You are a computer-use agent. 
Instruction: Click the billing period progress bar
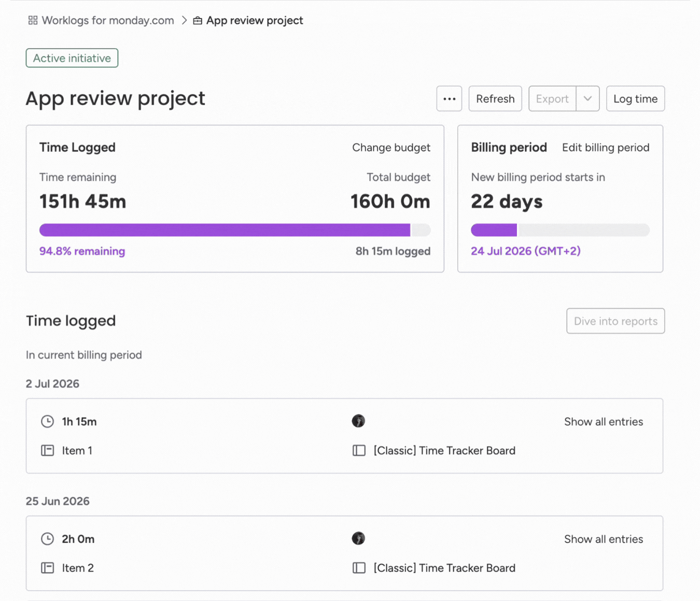560,230
